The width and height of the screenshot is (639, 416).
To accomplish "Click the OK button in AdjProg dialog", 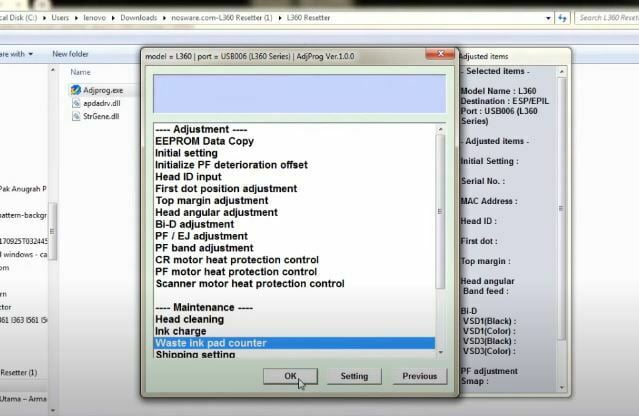I will coord(290,376).
